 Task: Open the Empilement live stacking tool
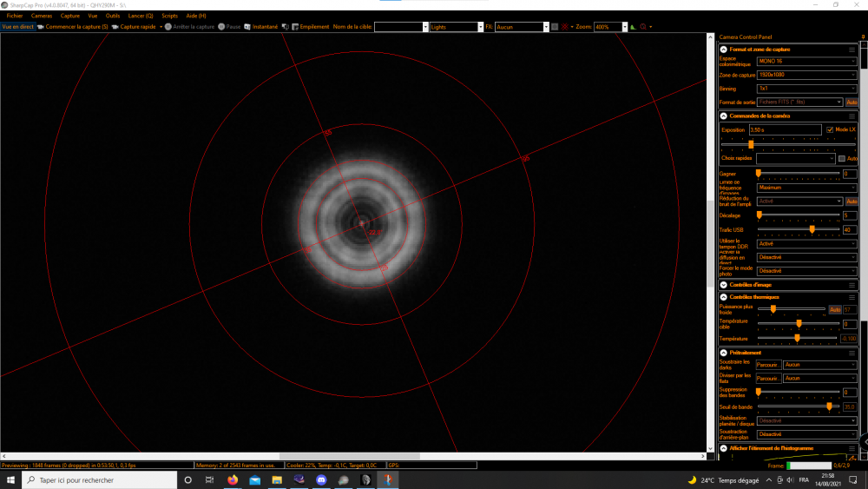click(294, 27)
